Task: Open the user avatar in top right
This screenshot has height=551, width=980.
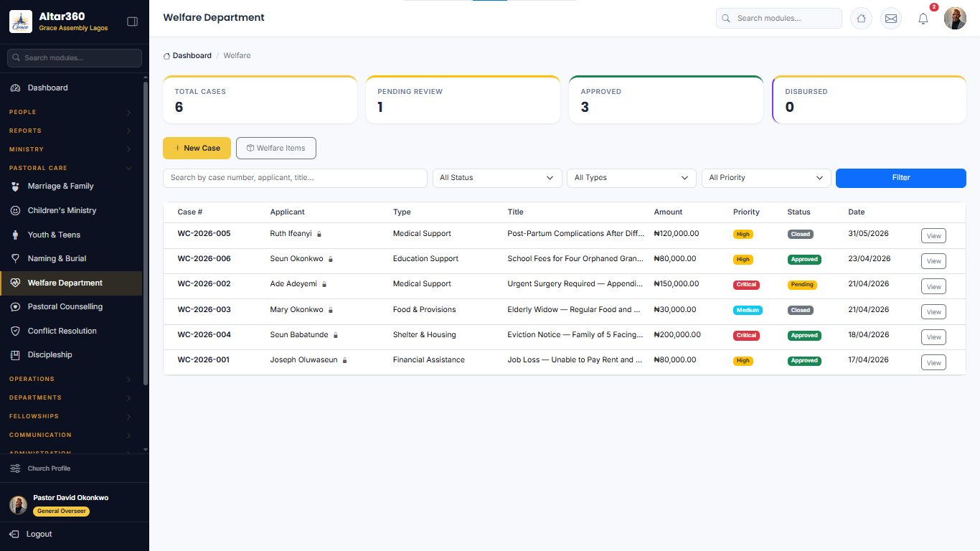Action: pos(955,19)
